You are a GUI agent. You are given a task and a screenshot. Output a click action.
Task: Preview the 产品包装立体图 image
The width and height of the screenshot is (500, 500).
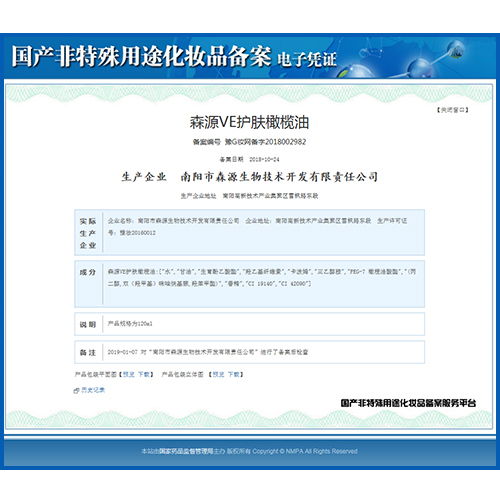[x=218, y=375]
